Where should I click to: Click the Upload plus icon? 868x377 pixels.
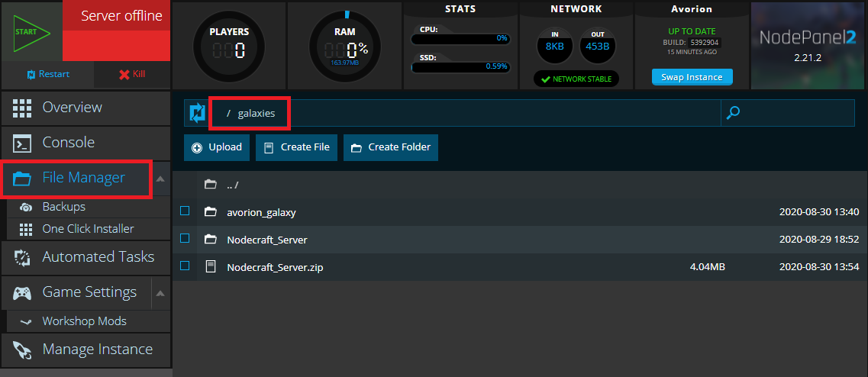pyautogui.click(x=196, y=148)
